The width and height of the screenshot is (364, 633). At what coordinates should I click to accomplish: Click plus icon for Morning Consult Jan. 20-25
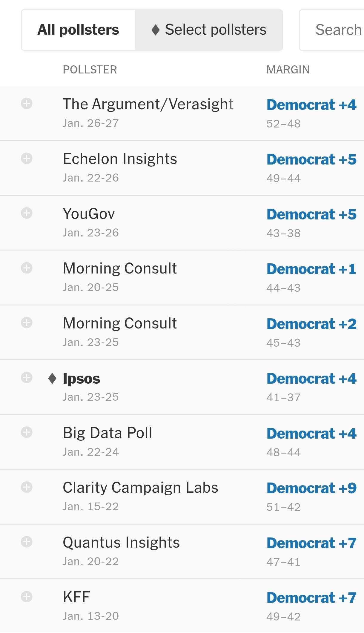pyautogui.click(x=27, y=268)
